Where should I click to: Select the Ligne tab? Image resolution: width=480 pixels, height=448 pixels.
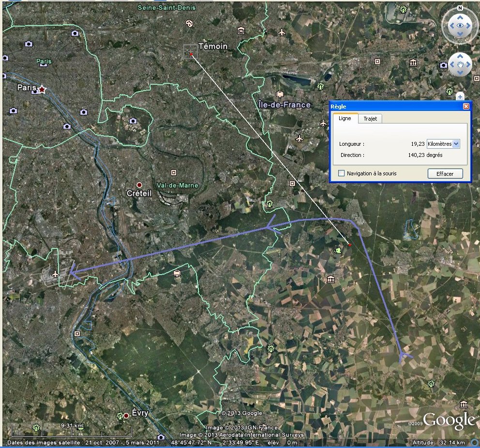[x=345, y=119]
